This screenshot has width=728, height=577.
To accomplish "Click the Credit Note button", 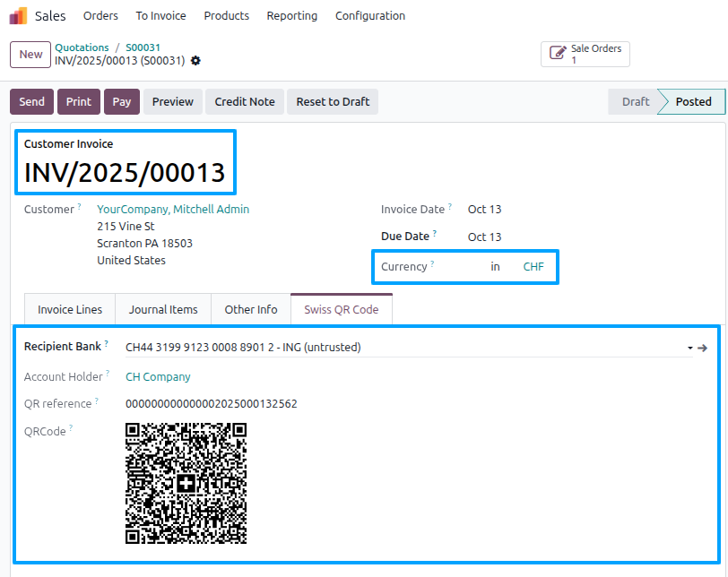I will click(245, 101).
